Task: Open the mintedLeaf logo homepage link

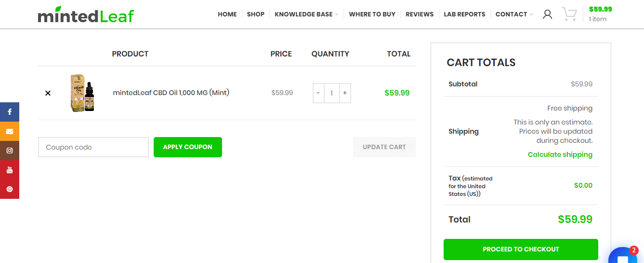Action: [x=86, y=15]
